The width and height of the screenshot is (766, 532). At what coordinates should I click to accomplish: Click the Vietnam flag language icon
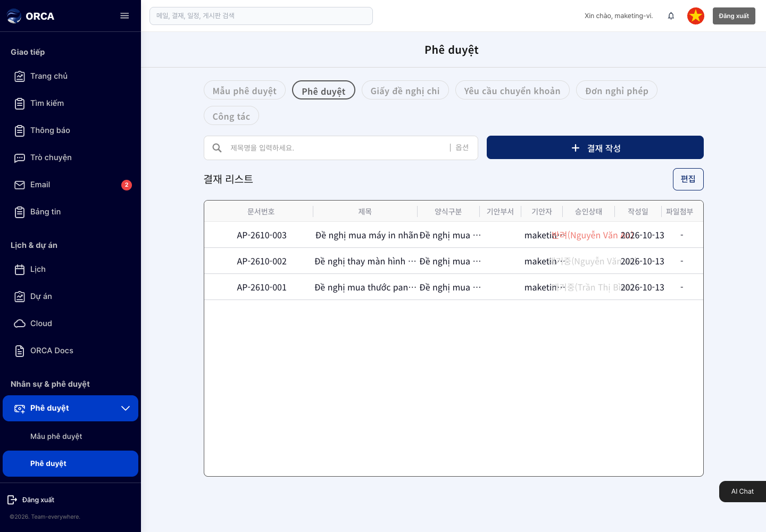click(695, 16)
